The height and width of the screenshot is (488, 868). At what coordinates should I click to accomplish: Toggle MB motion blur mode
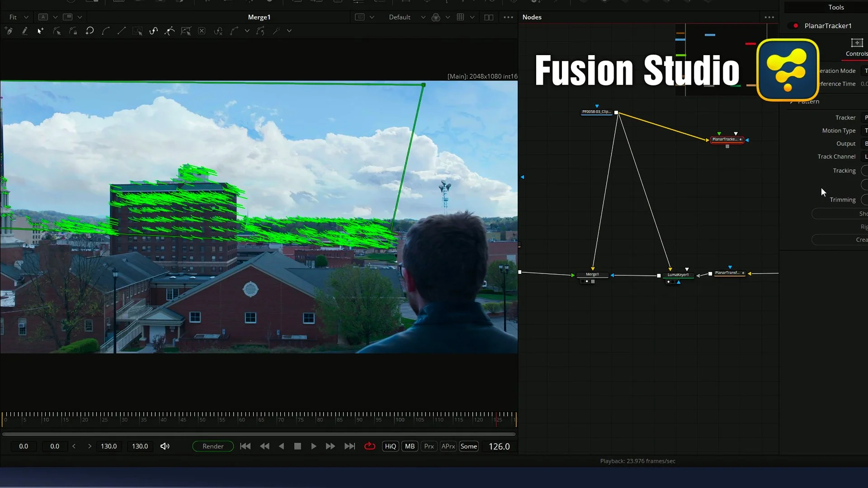(410, 446)
